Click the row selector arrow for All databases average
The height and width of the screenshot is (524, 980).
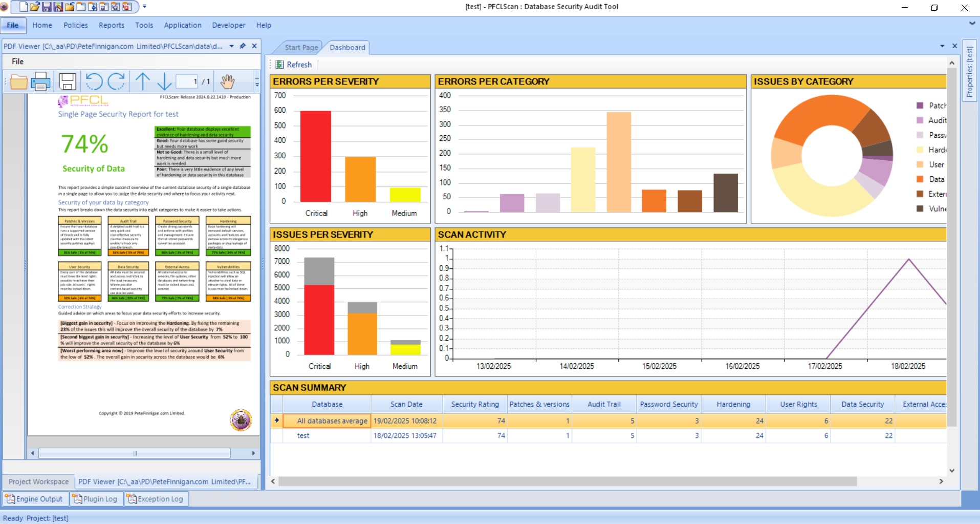(x=277, y=421)
